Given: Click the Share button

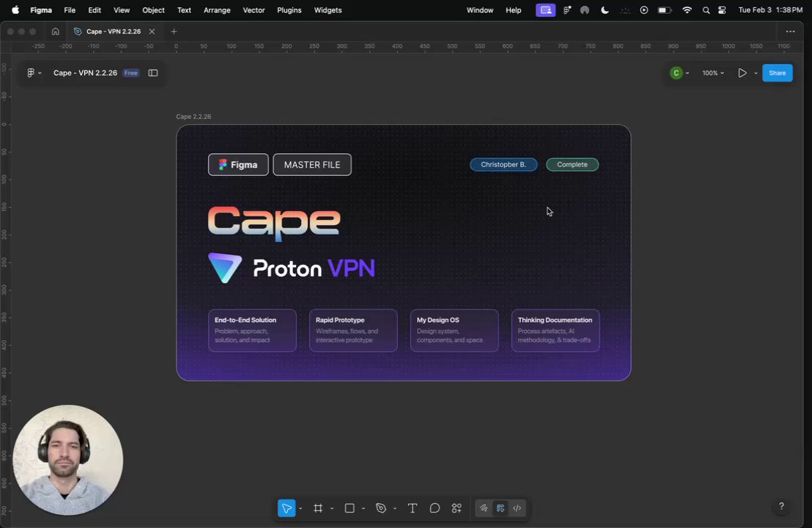Looking at the screenshot, I should click(778, 73).
